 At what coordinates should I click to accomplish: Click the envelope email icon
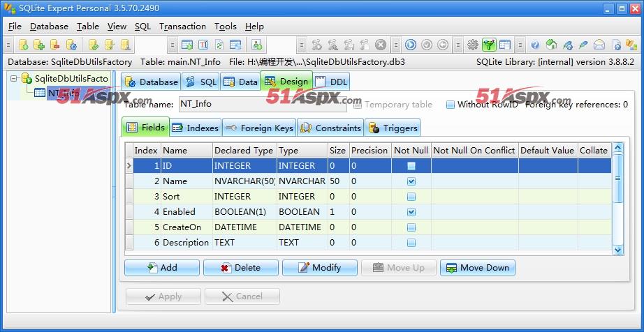[599, 45]
